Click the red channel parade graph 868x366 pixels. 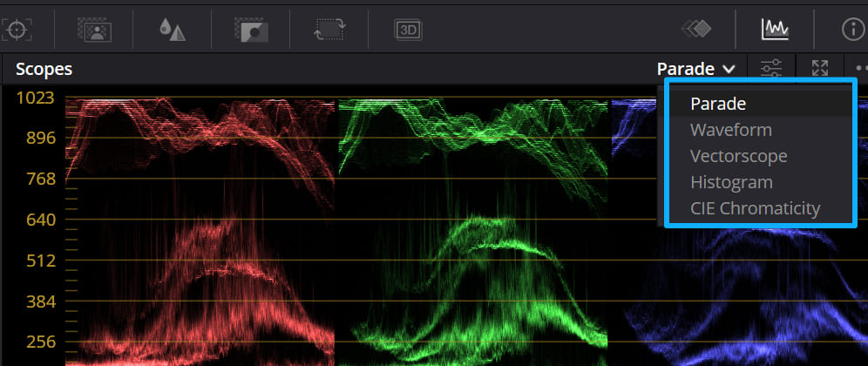pyautogui.click(x=200, y=232)
